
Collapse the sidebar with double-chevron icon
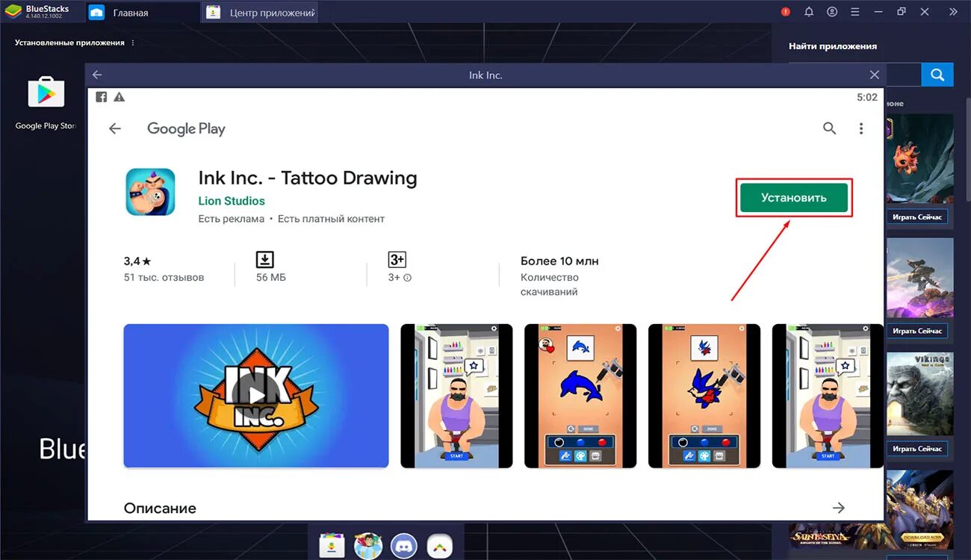point(953,12)
